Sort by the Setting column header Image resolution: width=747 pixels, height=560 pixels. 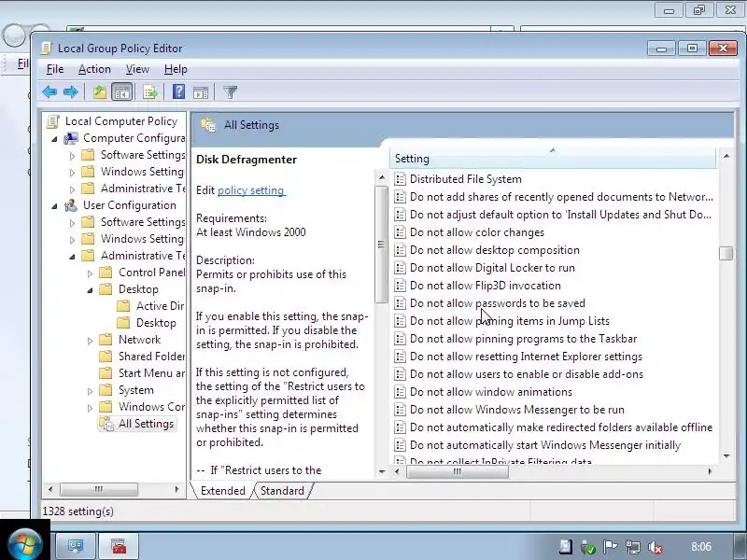pos(553,159)
